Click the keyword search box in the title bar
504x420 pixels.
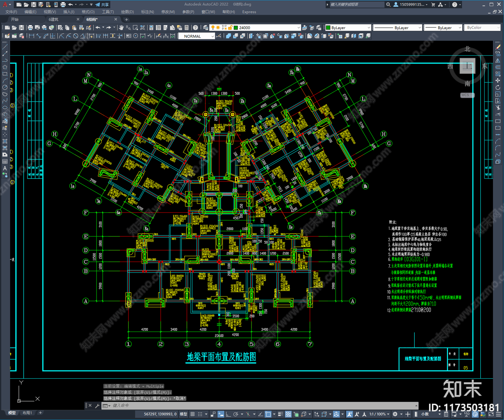point(357,4)
